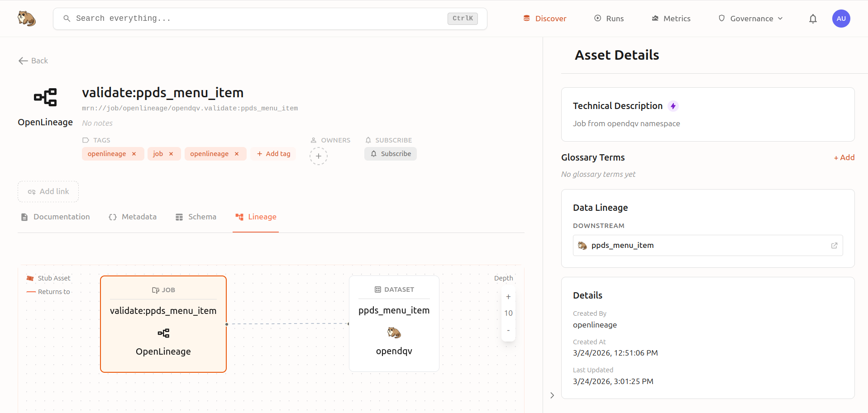Click the Stub Asset legend entry
This screenshot has height=413, width=868.
tap(48, 278)
